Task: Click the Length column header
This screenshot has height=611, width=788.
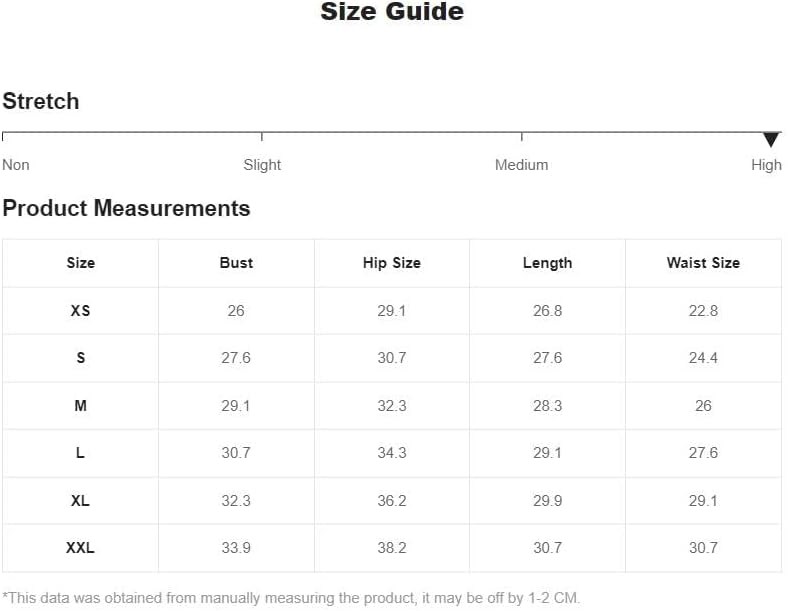Action: pyautogui.click(x=547, y=263)
